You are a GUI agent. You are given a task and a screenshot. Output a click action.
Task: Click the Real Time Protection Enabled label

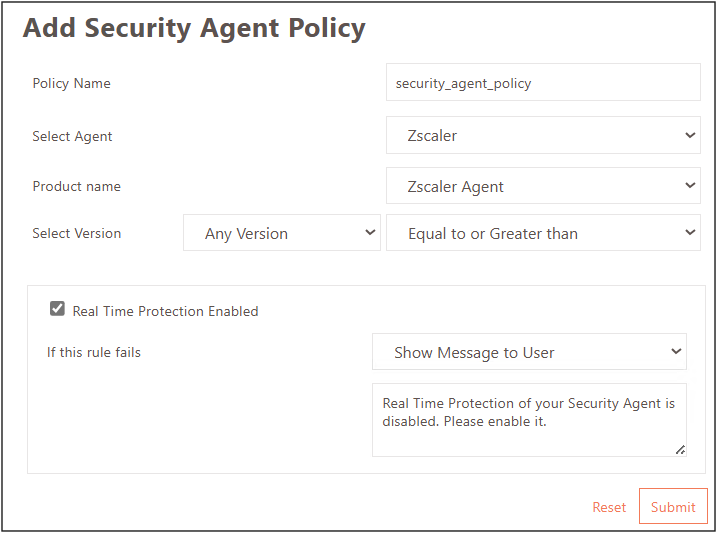[x=165, y=311]
